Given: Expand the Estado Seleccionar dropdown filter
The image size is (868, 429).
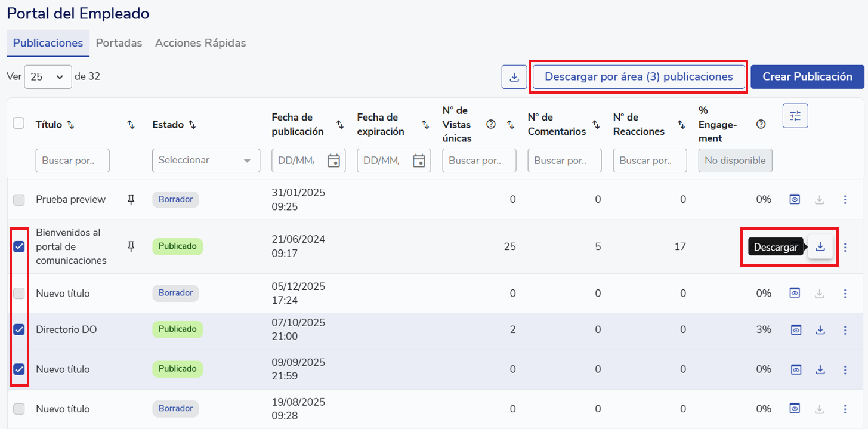Looking at the screenshot, I should coord(206,161).
